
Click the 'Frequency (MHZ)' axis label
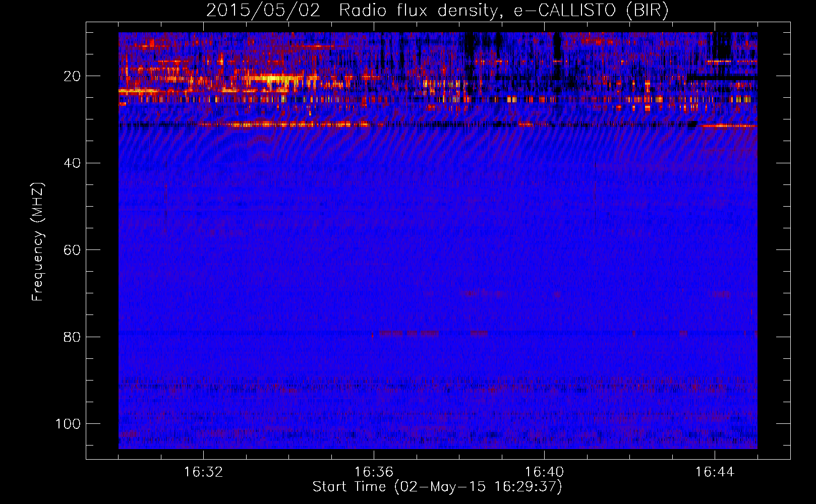38,242
